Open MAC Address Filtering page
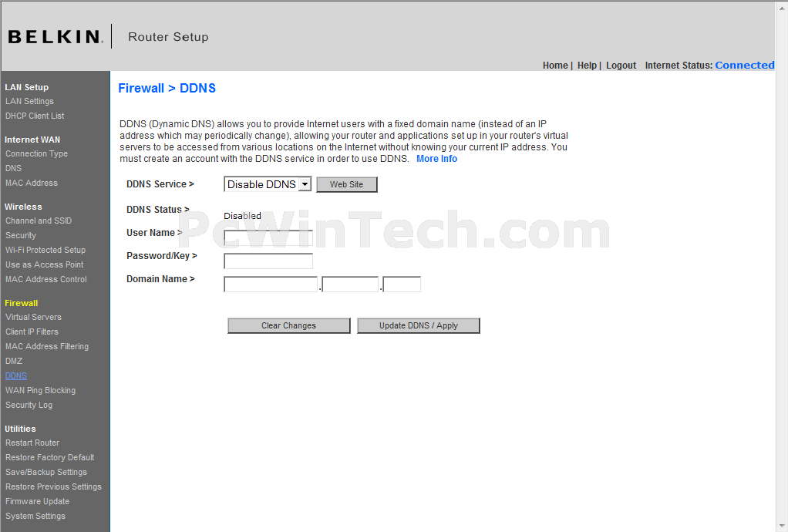 47,347
